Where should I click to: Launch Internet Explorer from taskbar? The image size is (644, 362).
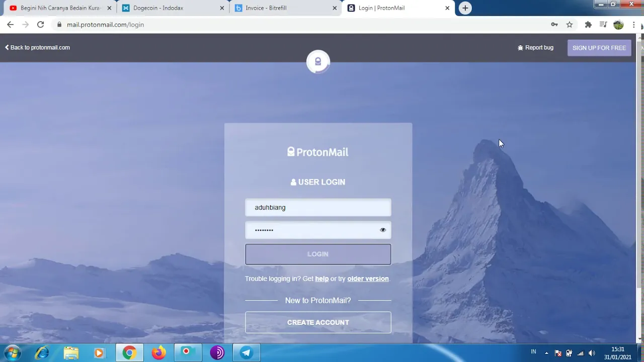pos(42,353)
